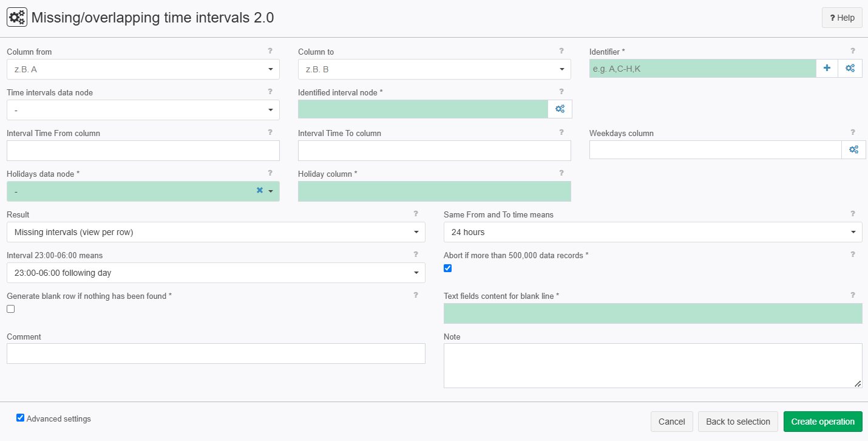Click the help question mark for Identifier

[853, 51]
